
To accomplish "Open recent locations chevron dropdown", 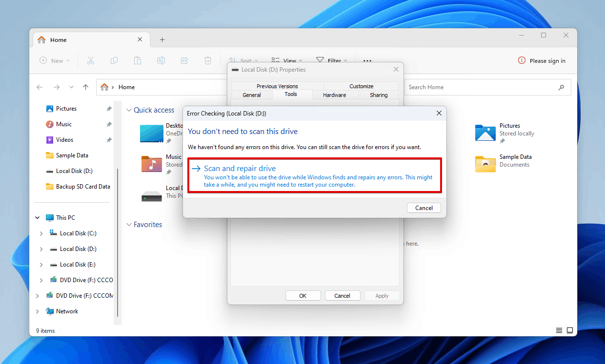I will click(x=71, y=87).
